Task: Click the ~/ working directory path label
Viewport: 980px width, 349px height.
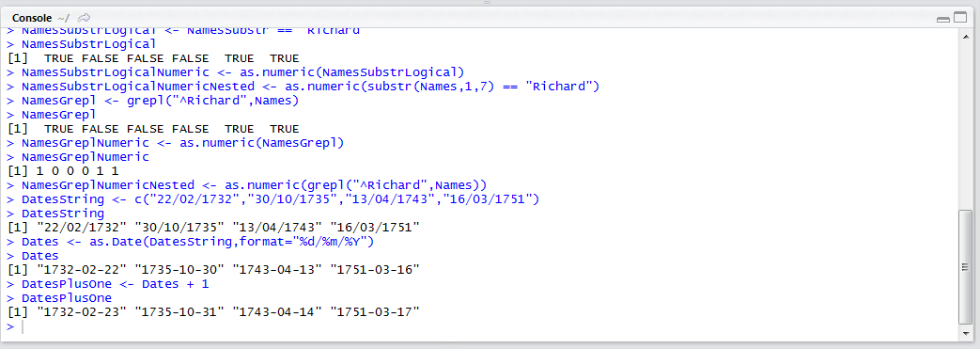Action: click(x=65, y=18)
